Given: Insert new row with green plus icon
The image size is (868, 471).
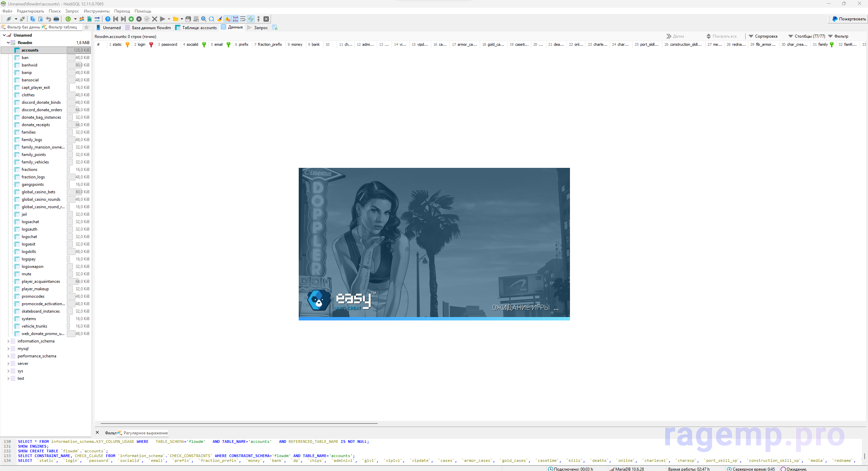Looking at the screenshot, I should [131, 19].
